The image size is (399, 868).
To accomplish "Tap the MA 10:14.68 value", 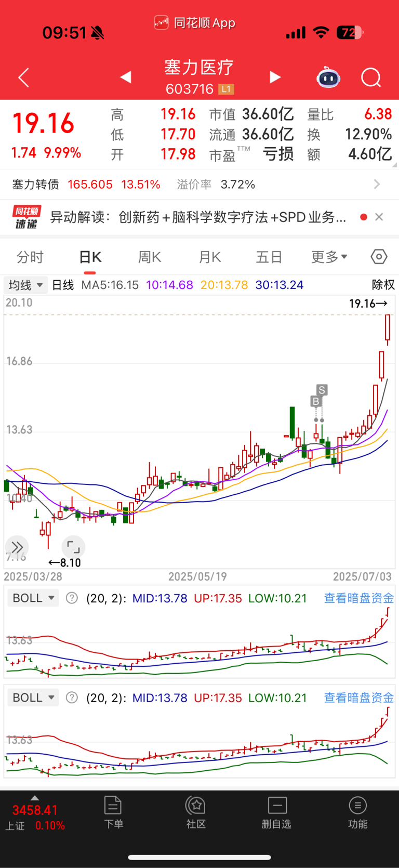I will coord(169,285).
